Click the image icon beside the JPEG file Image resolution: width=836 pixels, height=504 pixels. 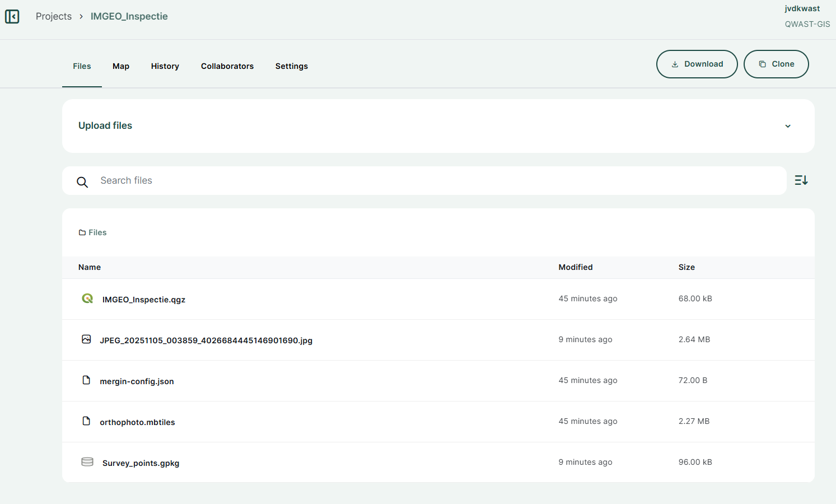(86, 339)
